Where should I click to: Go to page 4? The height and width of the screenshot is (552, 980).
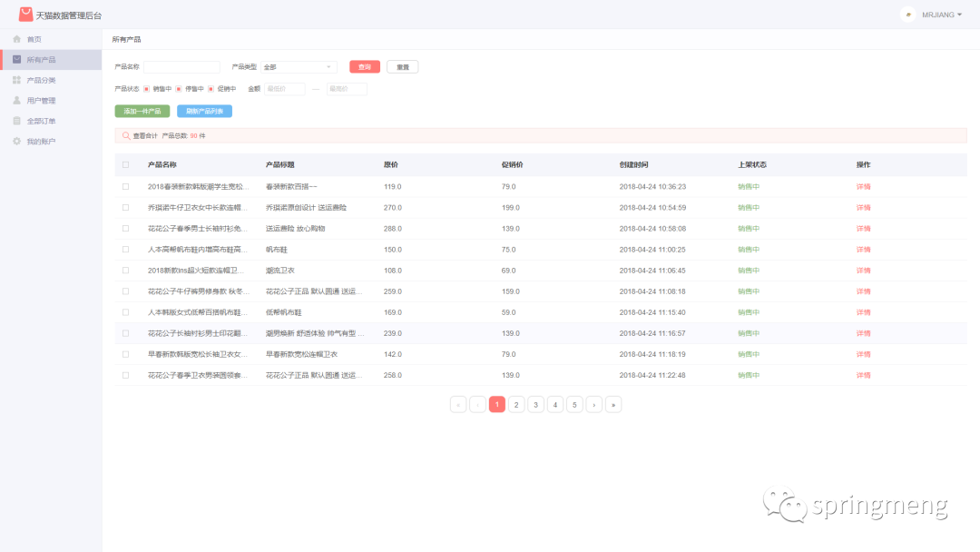point(555,404)
